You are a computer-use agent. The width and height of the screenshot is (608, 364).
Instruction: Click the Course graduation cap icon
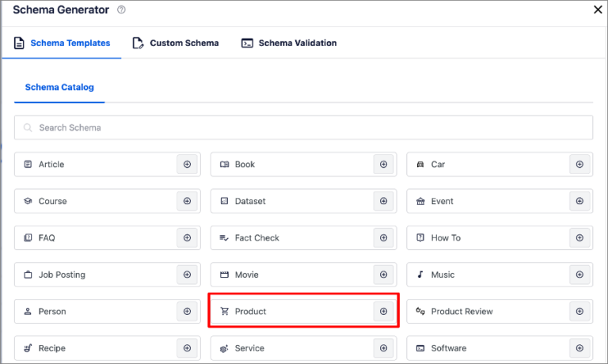[x=28, y=201]
